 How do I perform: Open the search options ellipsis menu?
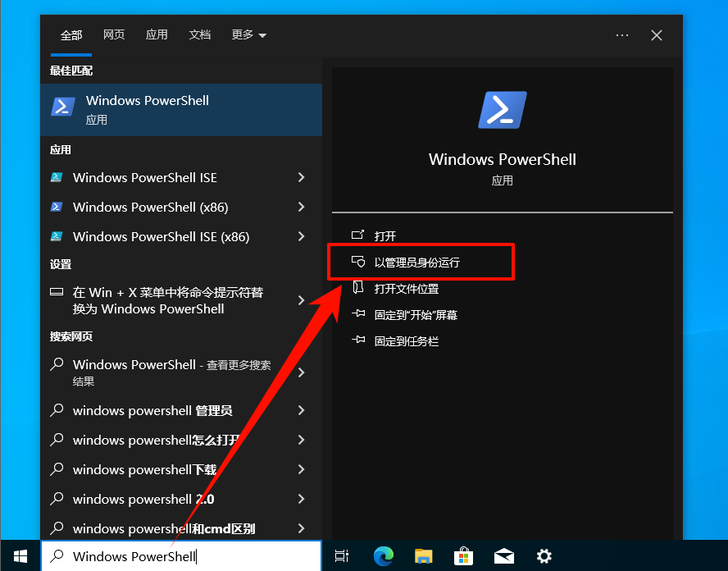coord(621,35)
